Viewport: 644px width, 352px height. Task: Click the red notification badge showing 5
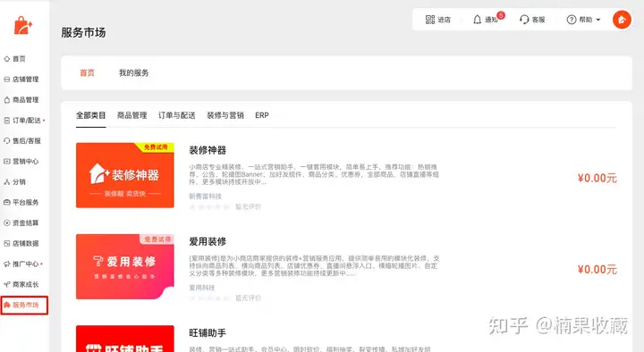tap(501, 15)
